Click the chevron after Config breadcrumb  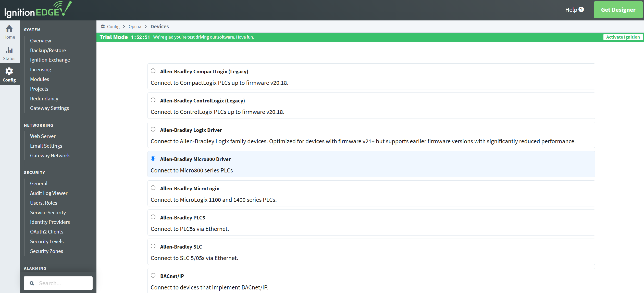pyautogui.click(x=124, y=27)
